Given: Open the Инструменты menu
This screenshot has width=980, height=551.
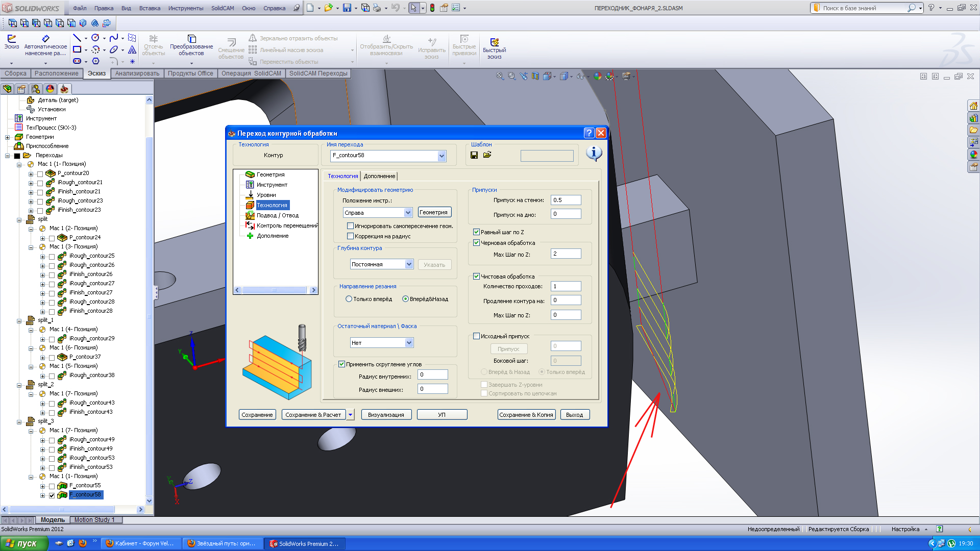Looking at the screenshot, I should pos(185,8).
